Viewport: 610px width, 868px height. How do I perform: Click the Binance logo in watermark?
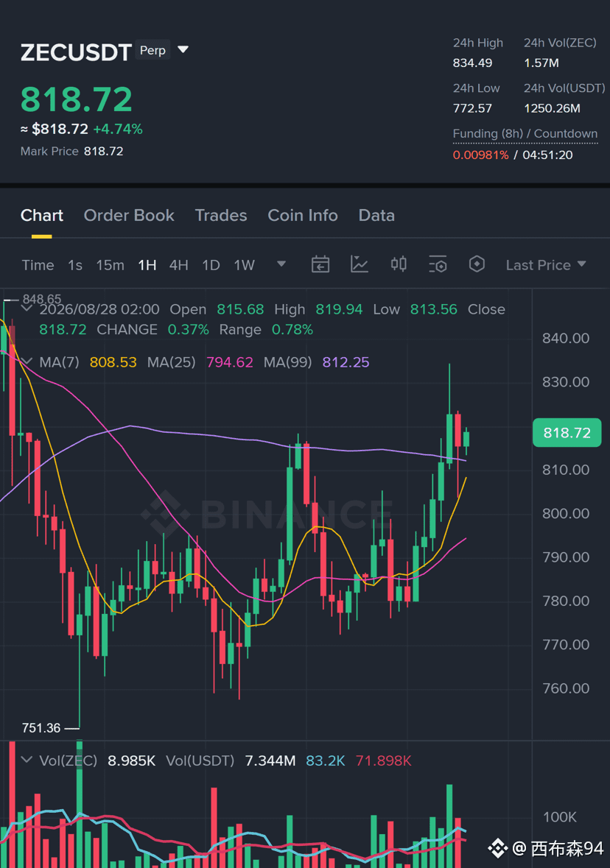164,513
